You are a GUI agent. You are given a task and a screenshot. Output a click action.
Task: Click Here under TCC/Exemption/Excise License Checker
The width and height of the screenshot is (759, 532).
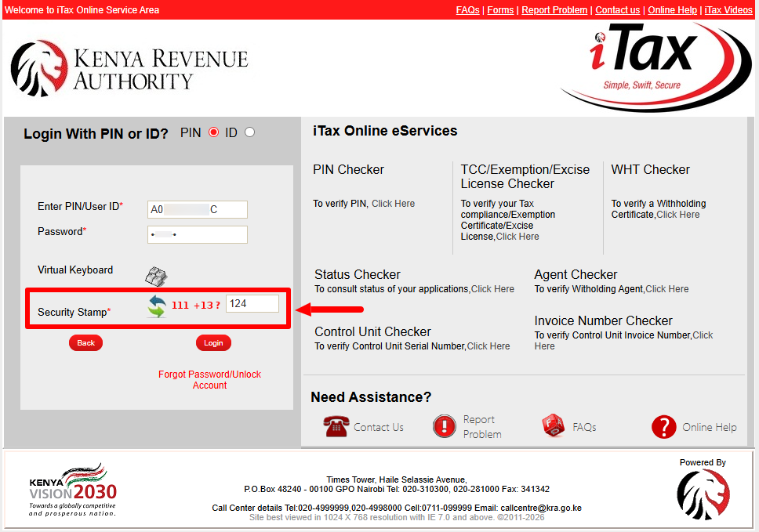517,237
